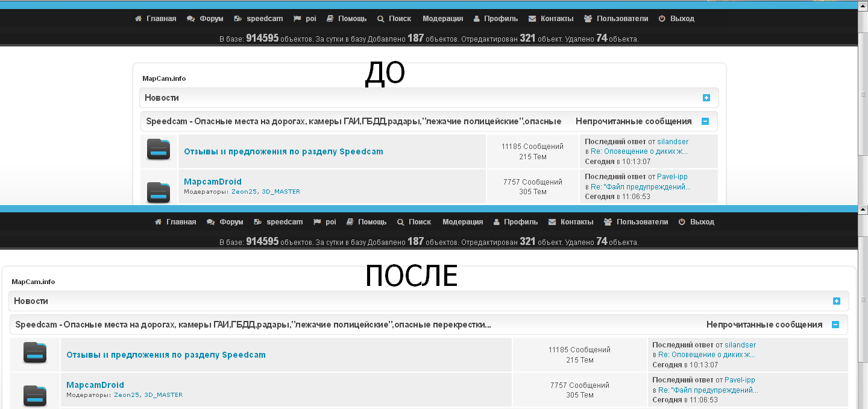The width and height of the screenshot is (868, 409).
Task: Click the Speedcam category title ending перекрестки... in ПОСЛЕ view
Action: [x=253, y=325]
